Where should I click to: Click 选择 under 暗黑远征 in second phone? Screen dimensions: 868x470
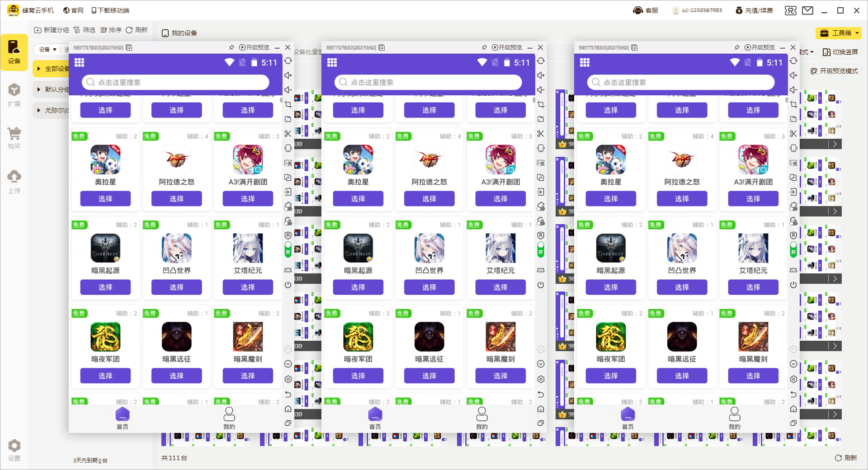pos(429,376)
